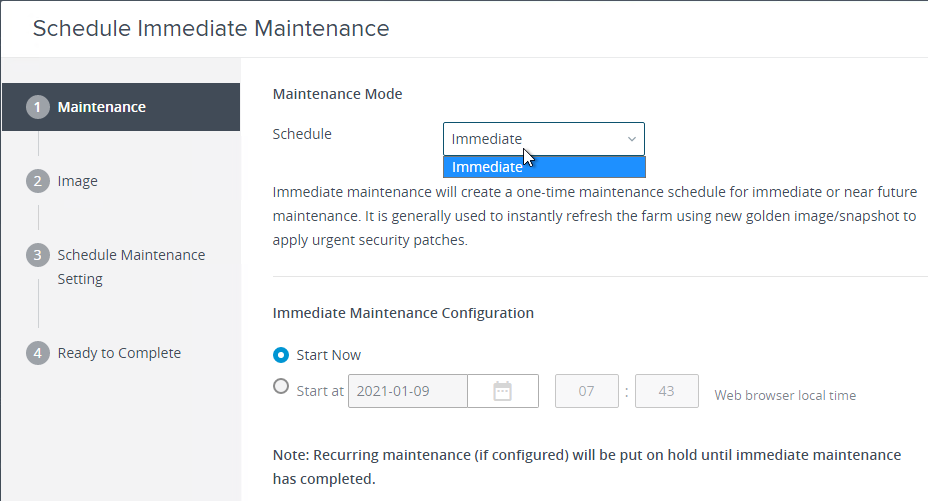Click the step 2 number circle
928x501 pixels.
(x=38, y=181)
